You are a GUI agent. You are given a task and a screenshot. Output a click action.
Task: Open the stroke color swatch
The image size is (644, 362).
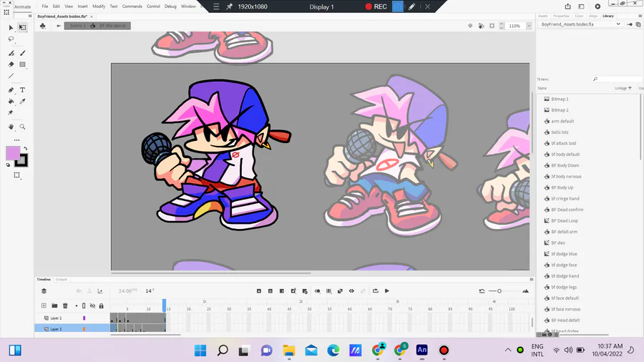(21, 161)
